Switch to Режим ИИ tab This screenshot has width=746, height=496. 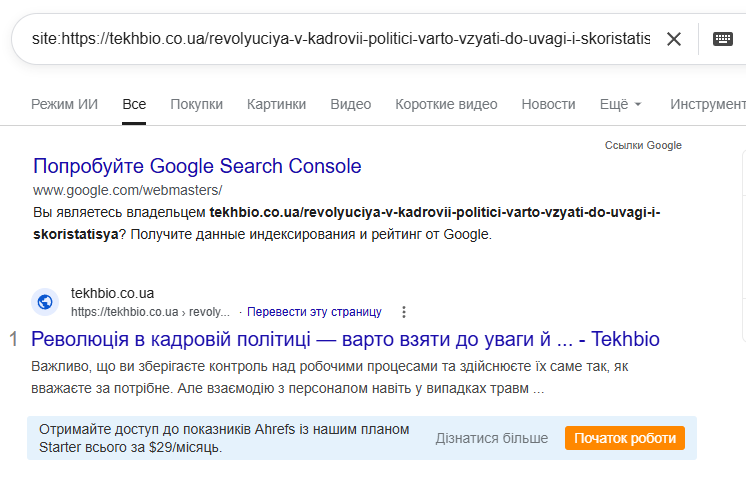(x=64, y=104)
